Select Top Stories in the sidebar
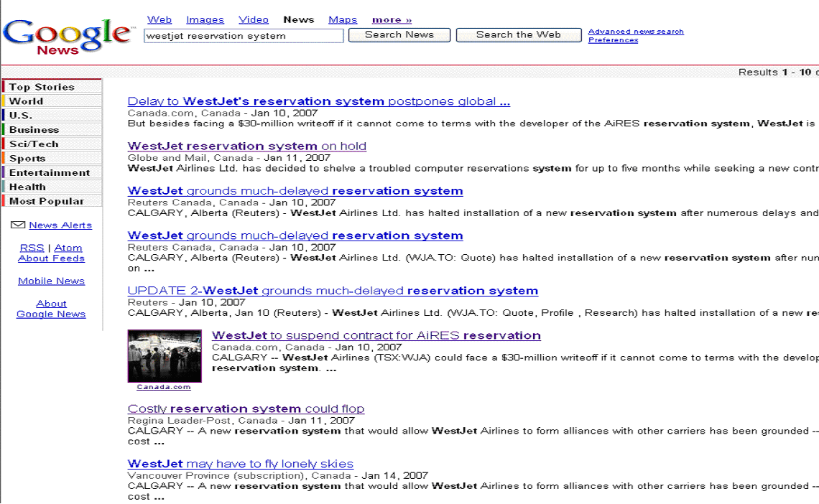819x504 pixels. tap(52, 87)
